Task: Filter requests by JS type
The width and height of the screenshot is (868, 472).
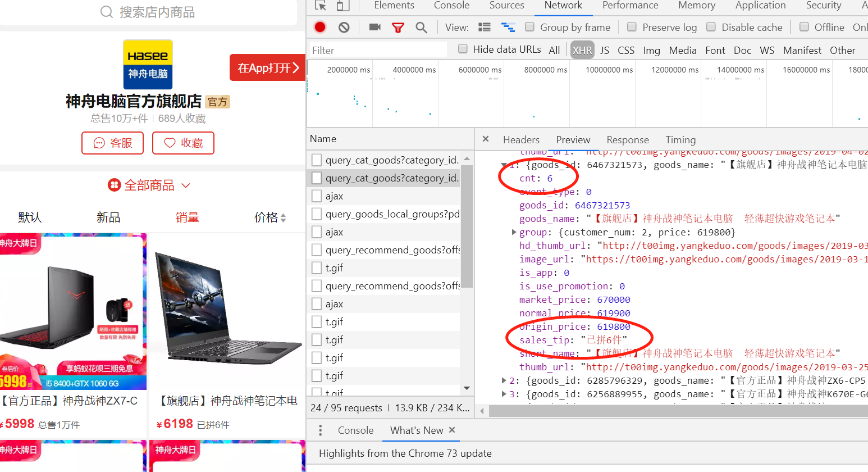Action: (x=605, y=50)
